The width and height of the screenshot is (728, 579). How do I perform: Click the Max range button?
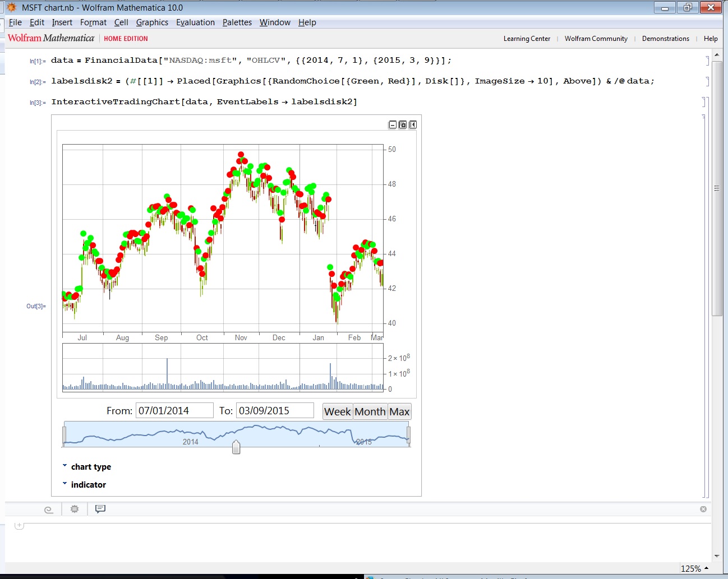point(399,411)
